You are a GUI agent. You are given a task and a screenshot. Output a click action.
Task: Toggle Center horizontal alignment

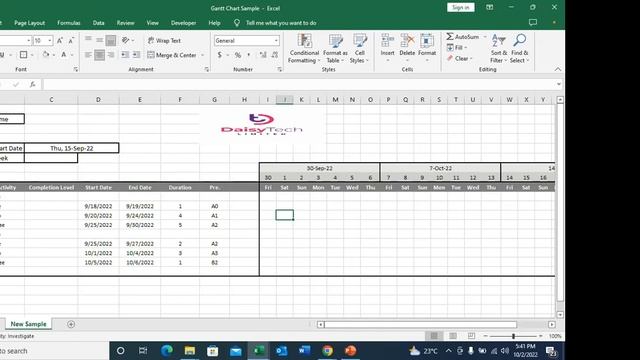pyautogui.click(x=100, y=55)
